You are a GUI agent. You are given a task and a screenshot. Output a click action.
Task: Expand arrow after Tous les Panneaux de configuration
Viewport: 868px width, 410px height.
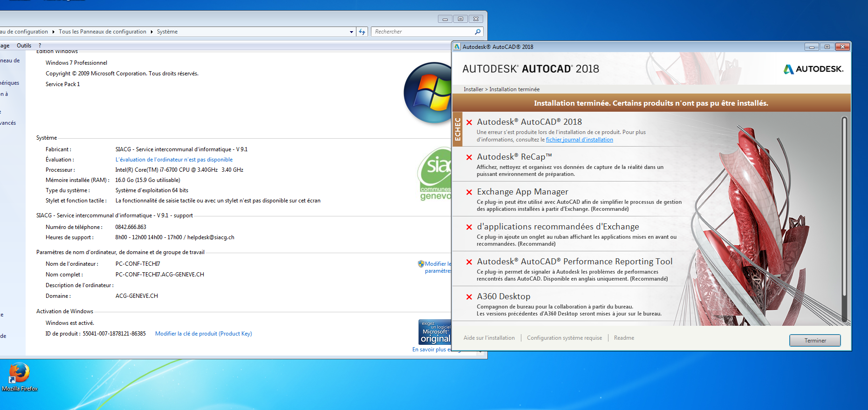151,32
